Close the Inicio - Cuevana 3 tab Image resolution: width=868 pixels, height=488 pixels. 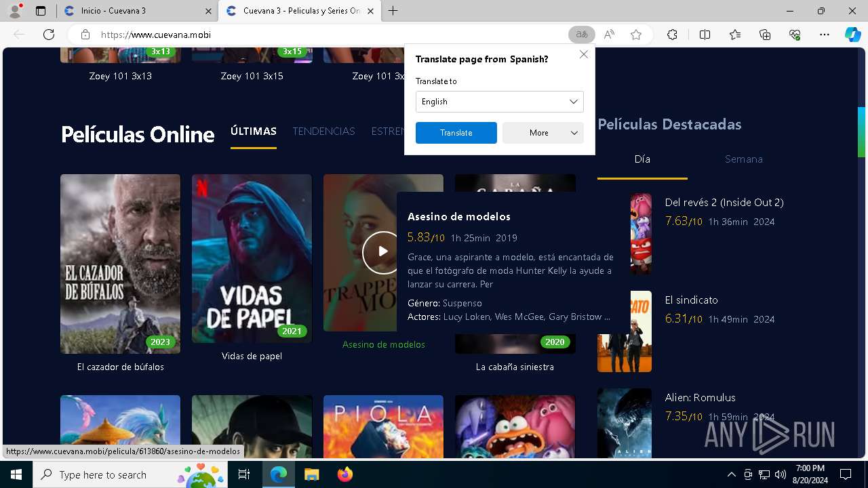click(x=208, y=11)
